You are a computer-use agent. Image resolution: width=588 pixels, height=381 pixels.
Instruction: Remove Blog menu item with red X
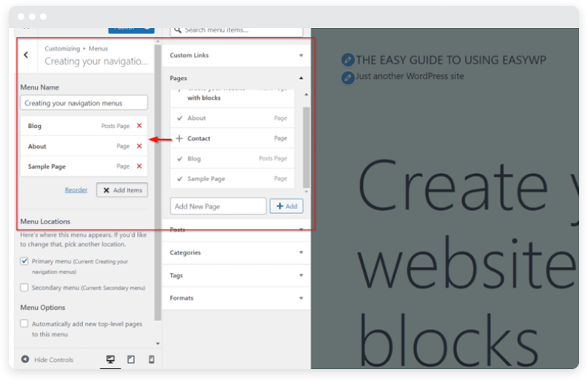(139, 126)
